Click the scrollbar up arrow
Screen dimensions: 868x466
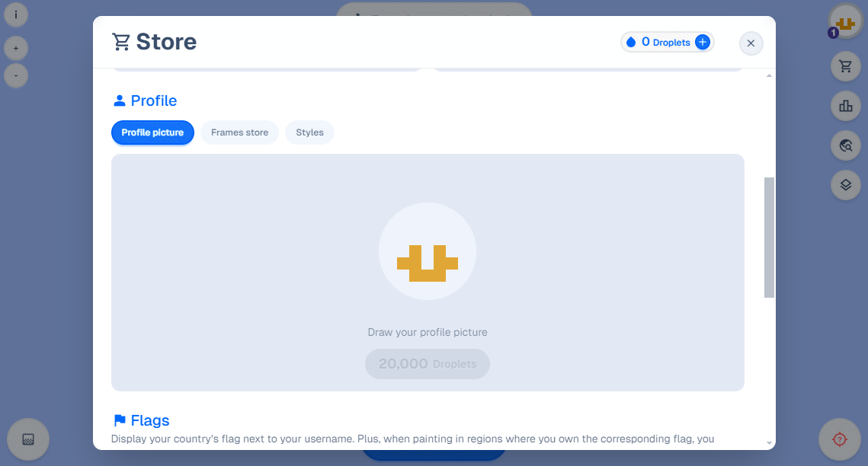coord(769,75)
